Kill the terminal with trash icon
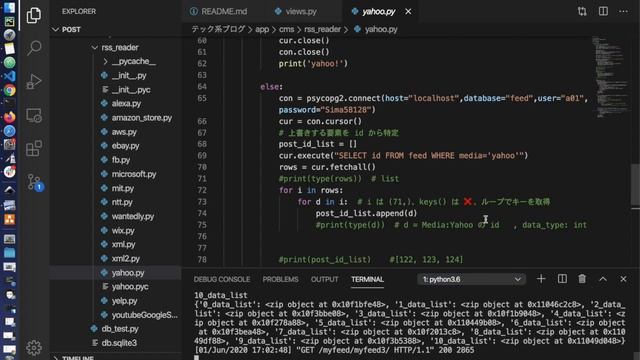The image size is (640, 360). (582, 279)
